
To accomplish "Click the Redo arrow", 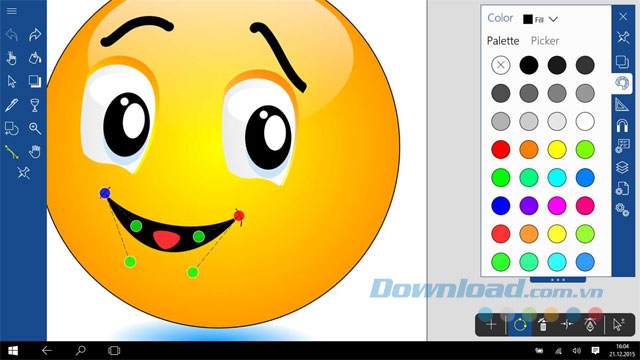I will coord(35,35).
